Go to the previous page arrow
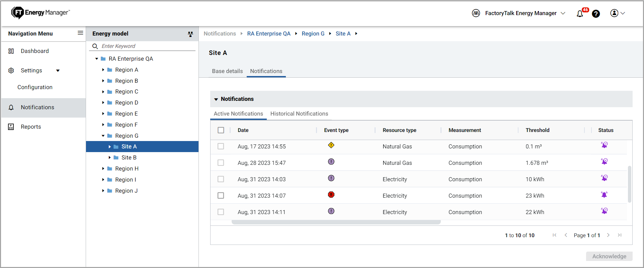 pyautogui.click(x=566, y=235)
